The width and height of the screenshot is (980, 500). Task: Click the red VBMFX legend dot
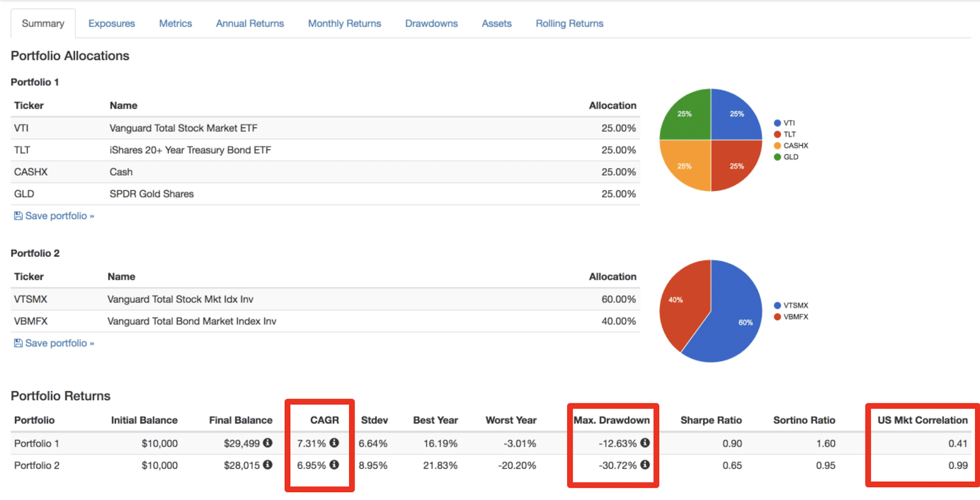[777, 316]
